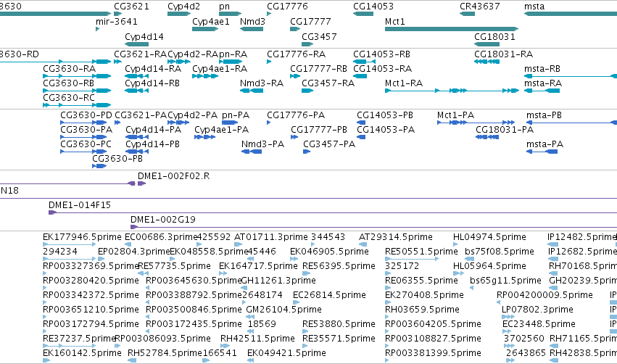617x364 pixels.
Task: Open the Cyp4ae1-PA protein label
Action: pos(222,130)
